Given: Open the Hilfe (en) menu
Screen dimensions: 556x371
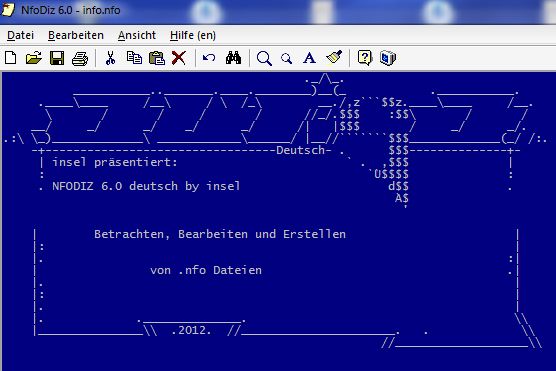Looking at the screenshot, I should (193, 35).
